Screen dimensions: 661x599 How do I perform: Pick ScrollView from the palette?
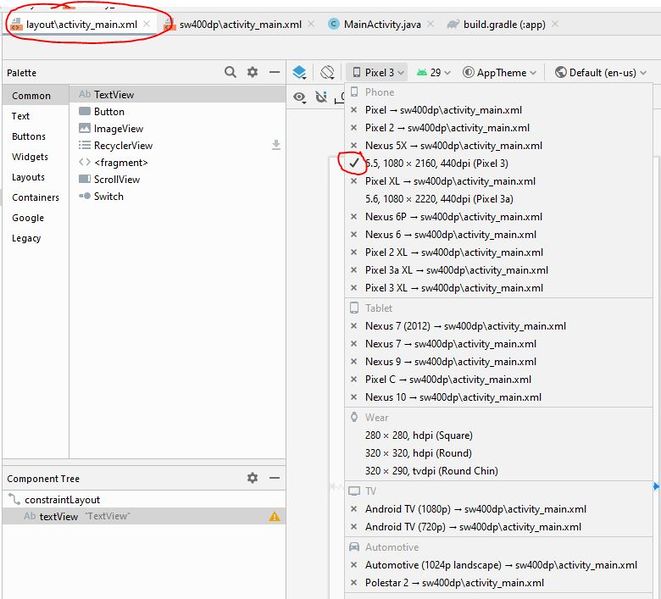coord(177,179)
